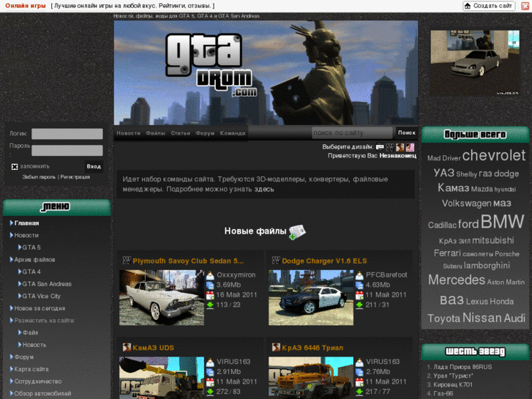
Task: Click the BMW tag in the cloud
Action: pyautogui.click(x=503, y=222)
